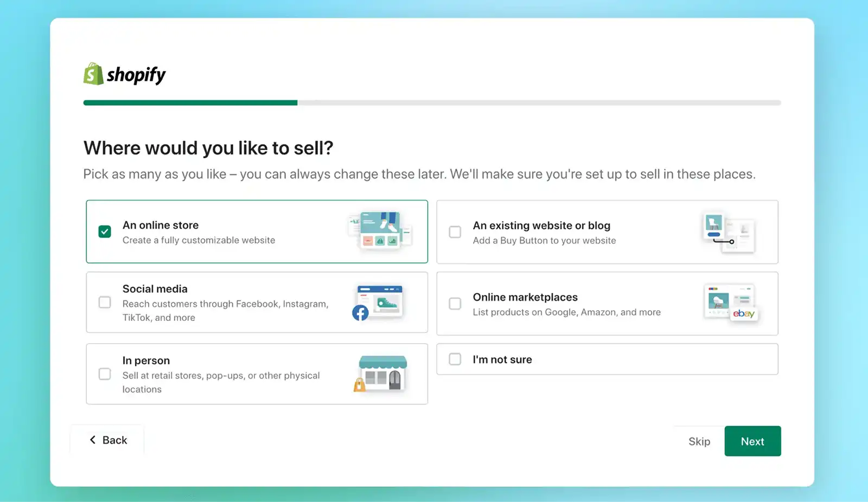The height and width of the screenshot is (502, 868).
Task: Check the An existing website or blog option
Action: (x=455, y=231)
